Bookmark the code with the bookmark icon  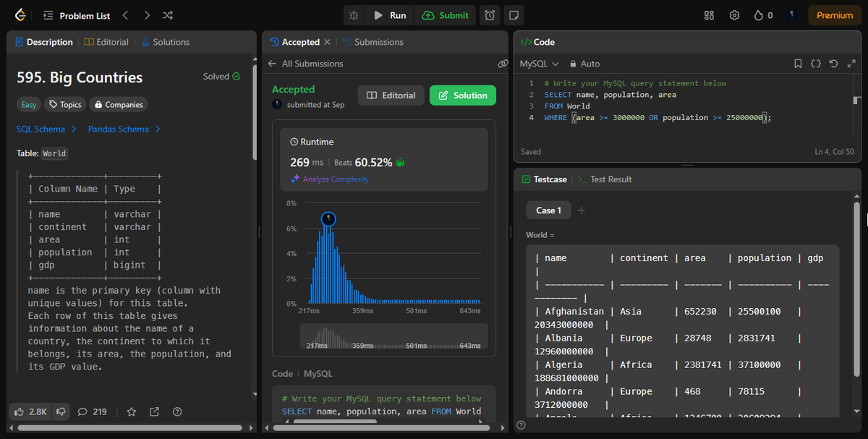pos(798,64)
